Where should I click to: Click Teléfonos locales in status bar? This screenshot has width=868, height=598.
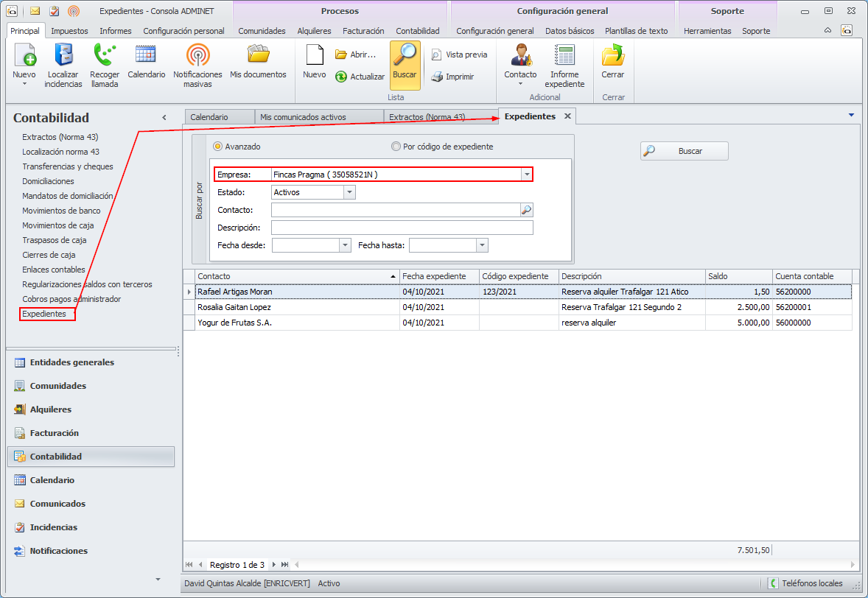click(x=807, y=583)
